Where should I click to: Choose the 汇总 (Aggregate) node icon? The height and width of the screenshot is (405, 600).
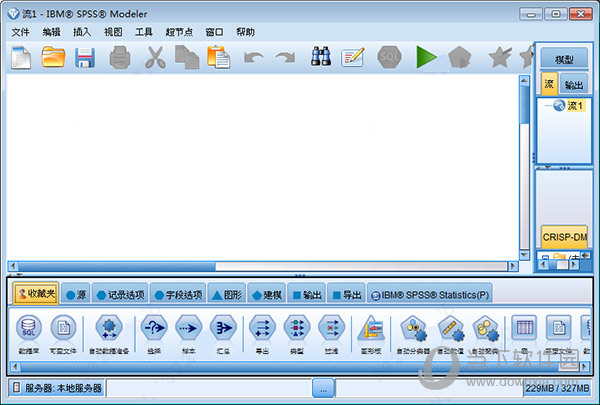tap(223, 328)
